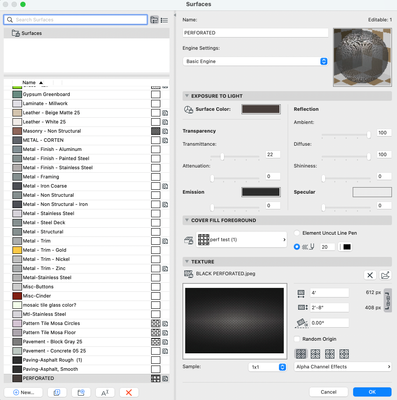Select the surface pen radio button
Viewport: 397px width, 400px height.
tap(297, 247)
